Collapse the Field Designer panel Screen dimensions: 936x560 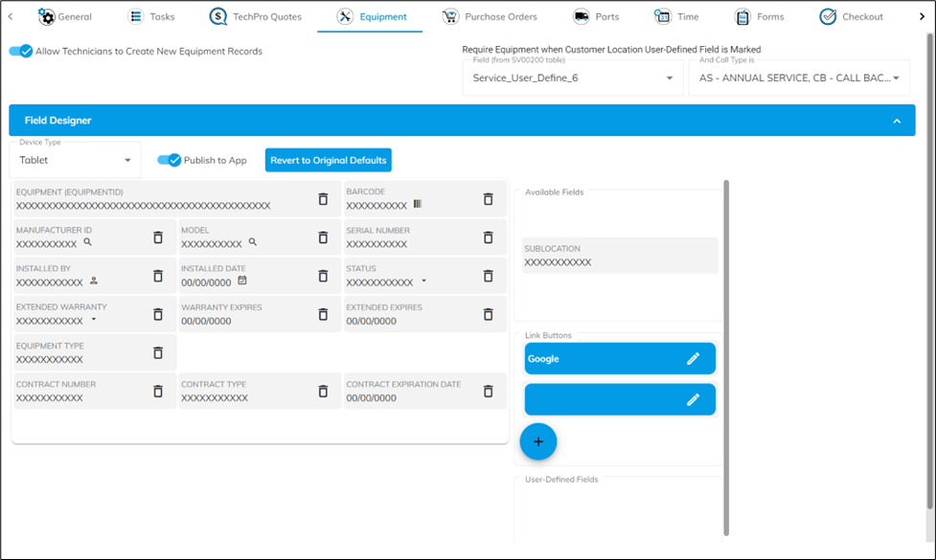pyautogui.click(x=897, y=121)
